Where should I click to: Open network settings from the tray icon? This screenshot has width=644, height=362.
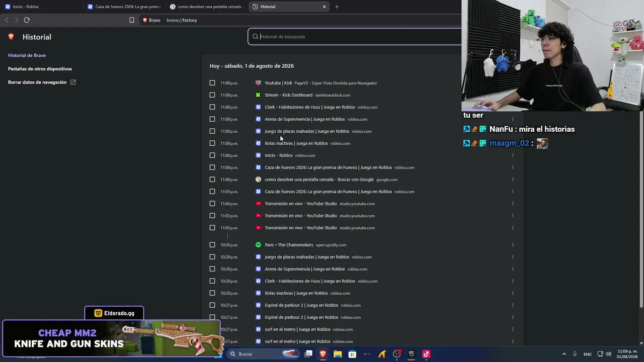600,354
